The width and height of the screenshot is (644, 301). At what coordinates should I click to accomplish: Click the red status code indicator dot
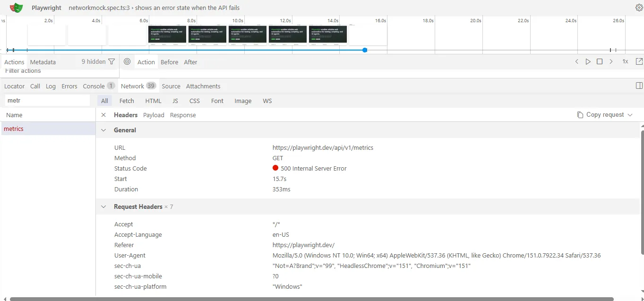(275, 168)
